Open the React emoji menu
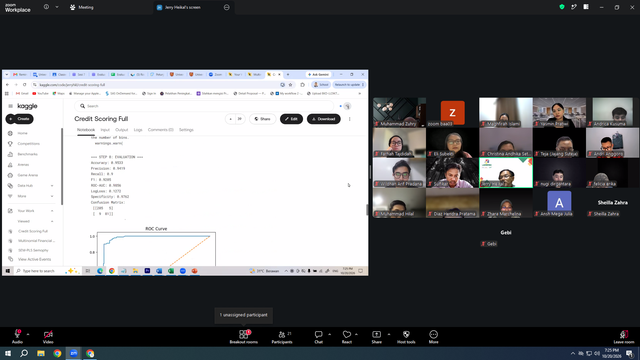Screen dimensions: 640x360 point(347,336)
